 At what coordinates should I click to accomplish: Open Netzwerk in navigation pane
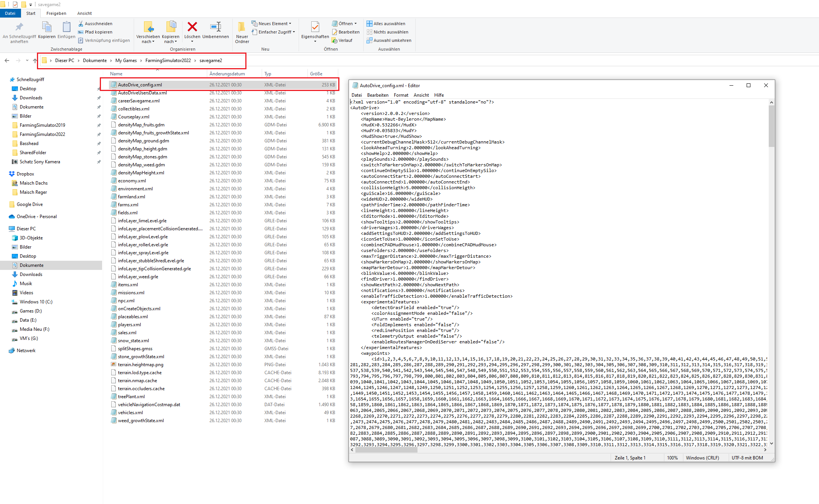[x=26, y=351]
